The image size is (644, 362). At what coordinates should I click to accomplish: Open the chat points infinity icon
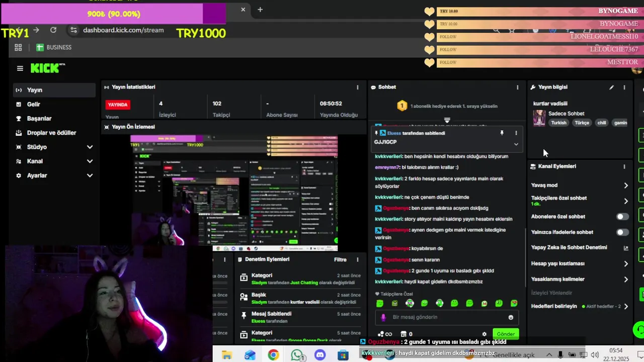(385, 334)
